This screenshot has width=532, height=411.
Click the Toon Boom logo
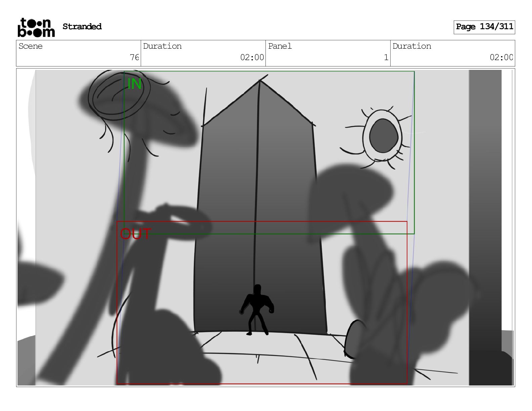click(x=36, y=27)
